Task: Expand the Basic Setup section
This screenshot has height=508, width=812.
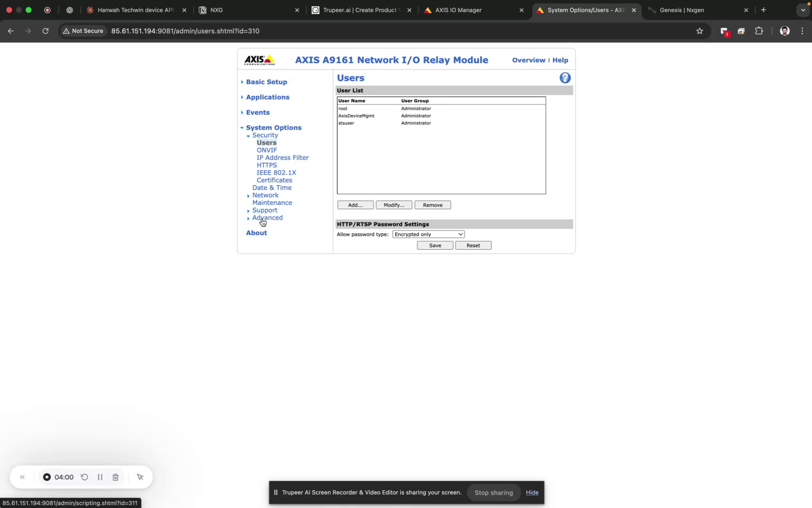Action: tap(267, 81)
